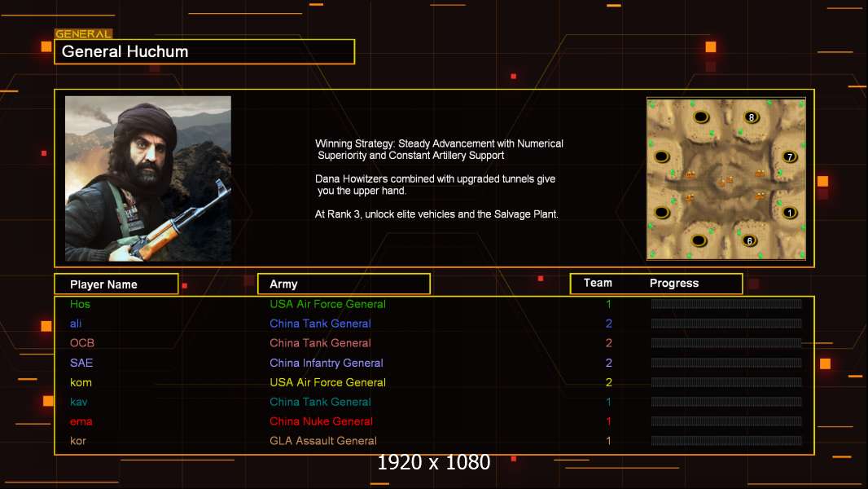Click the progress bar for ema

726,421
